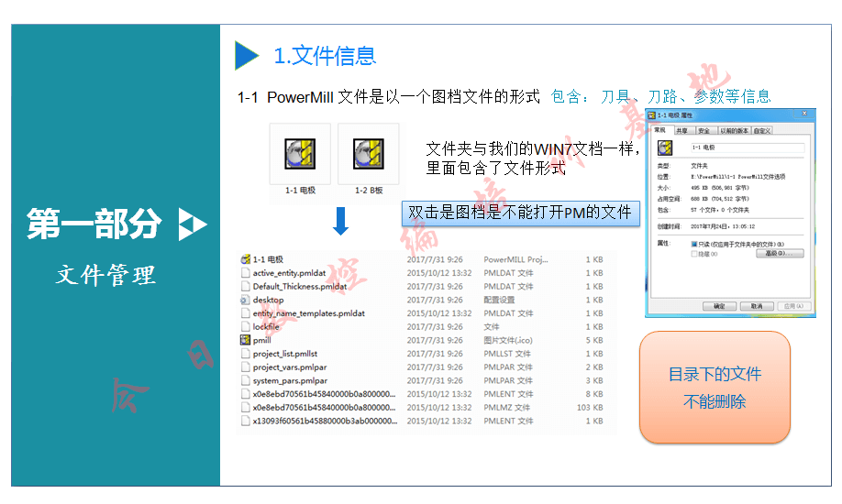Click the file icon of the 103 KB PMLMZ file
The height and width of the screenshot is (504, 842).
click(246, 408)
